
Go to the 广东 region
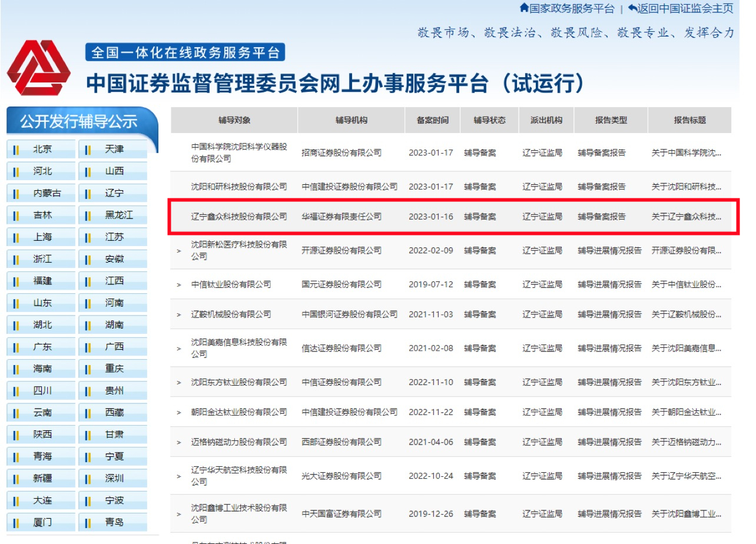click(x=42, y=347)
